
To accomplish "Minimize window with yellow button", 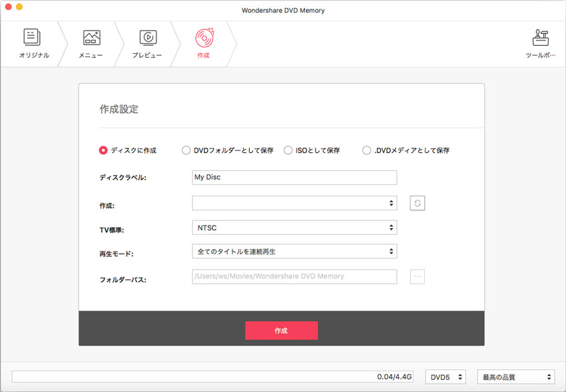I will pos(19,7).
